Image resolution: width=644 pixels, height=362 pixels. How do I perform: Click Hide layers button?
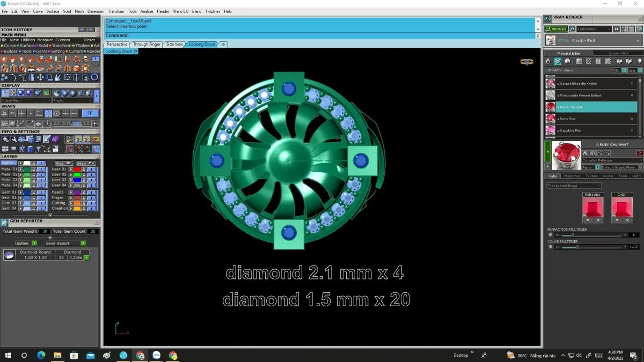64,163
